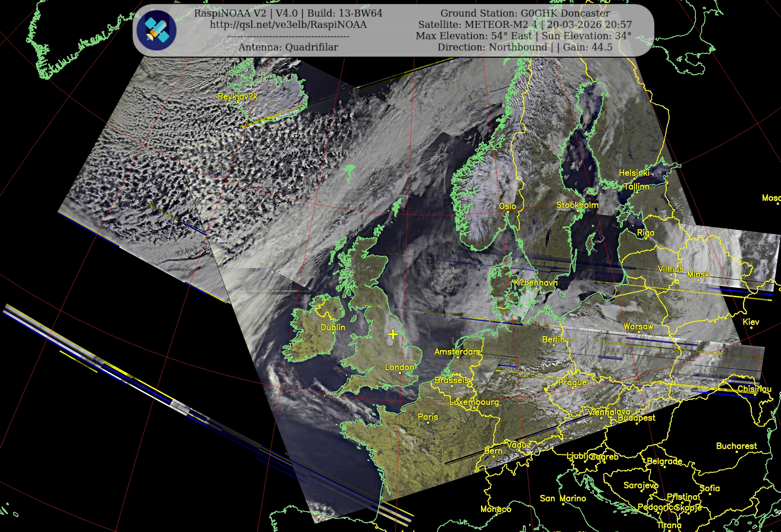Image resolution: width=781 pixels, height=532 pixels.
Task: Click the Amsterdam city label
Action: pos(457,352)
